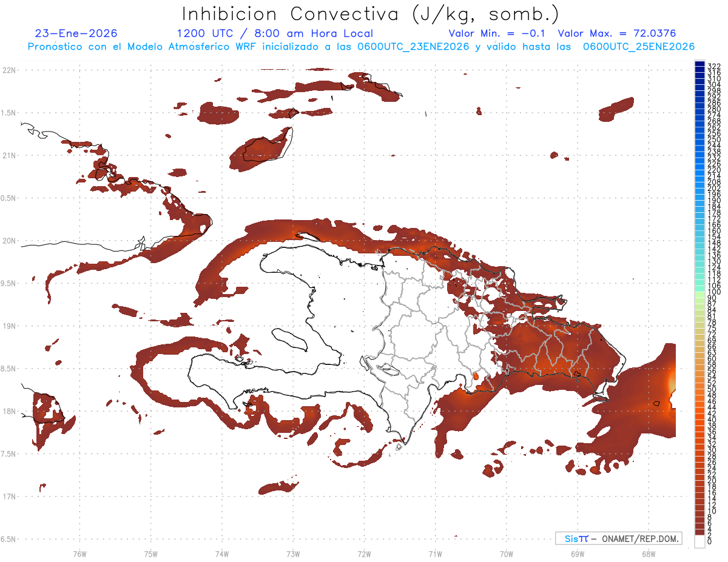Click the "7.5N" latitude label

coord(8,453)
